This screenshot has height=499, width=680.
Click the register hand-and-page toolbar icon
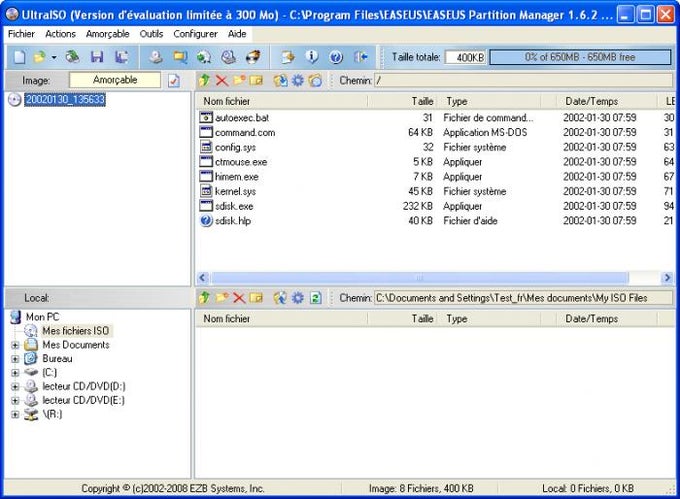[x=288, y=57]
